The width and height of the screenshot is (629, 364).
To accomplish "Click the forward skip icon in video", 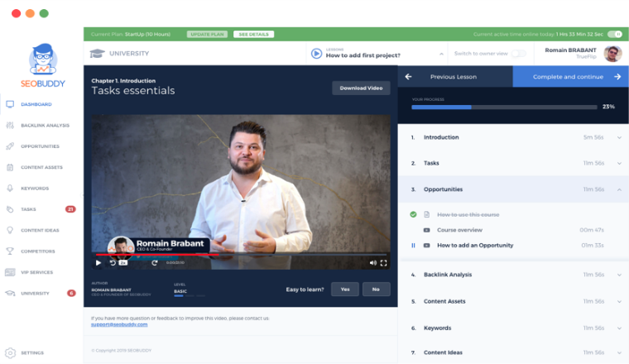I will (x=155, y=263).
